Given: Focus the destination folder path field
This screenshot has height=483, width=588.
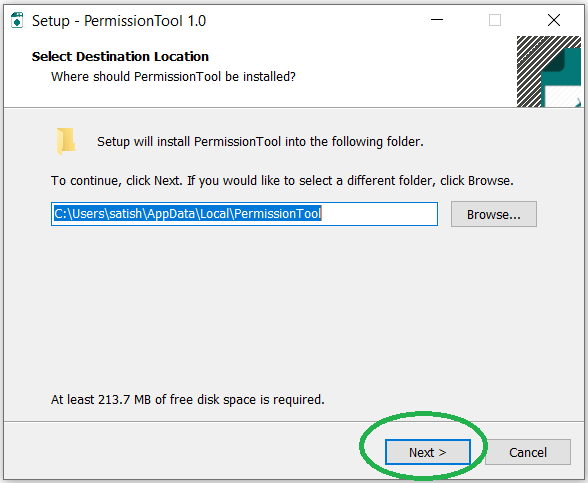Looking at the screenshot, I should point(244,214).
